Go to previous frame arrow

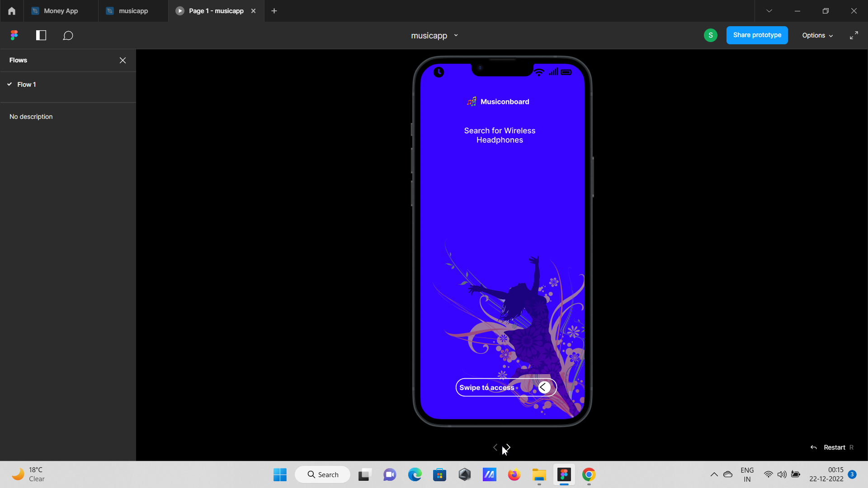point(495,447)
